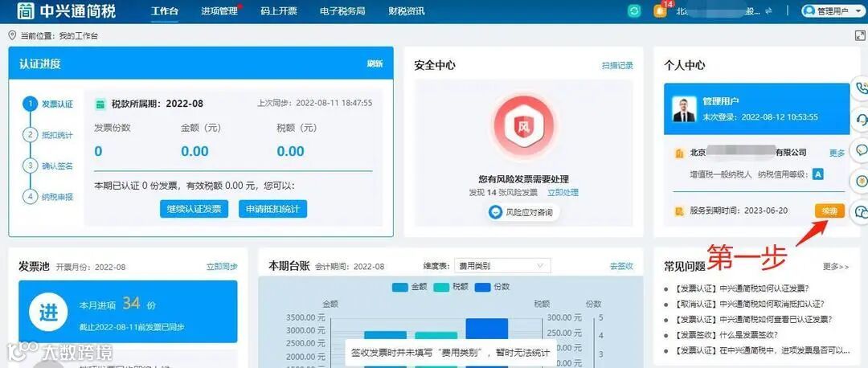Viewport: 868px width, 368px height.
Task: Click the service expiry icon
Action: 680,211
